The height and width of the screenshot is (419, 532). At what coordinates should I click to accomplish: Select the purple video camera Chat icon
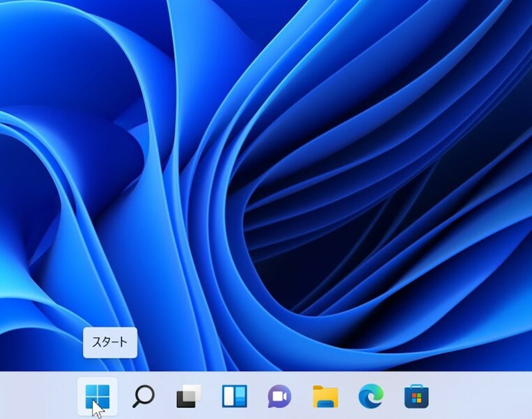tap(279, 396)
